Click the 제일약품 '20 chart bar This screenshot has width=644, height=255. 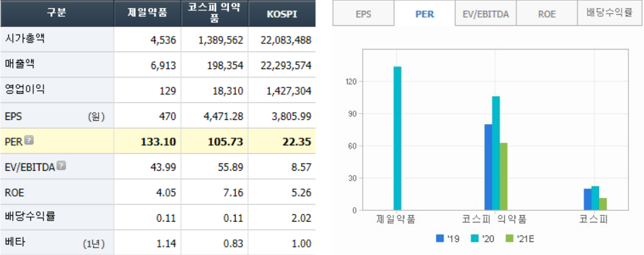coord(397,138)
